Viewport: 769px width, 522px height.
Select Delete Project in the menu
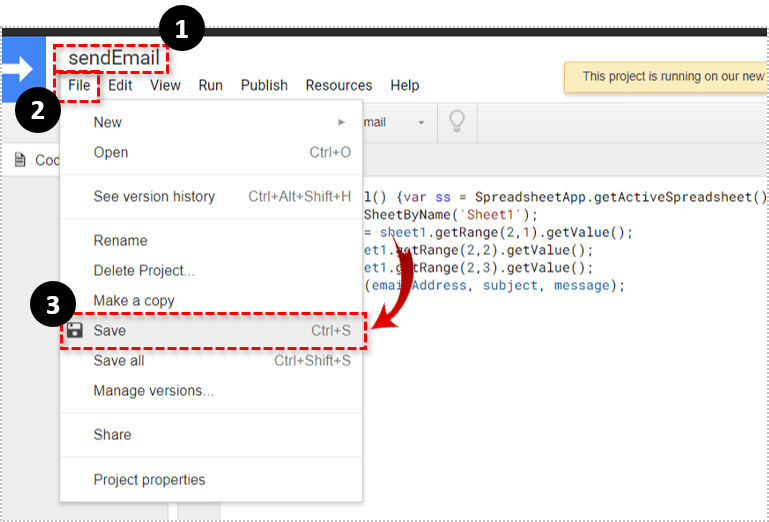144,270
